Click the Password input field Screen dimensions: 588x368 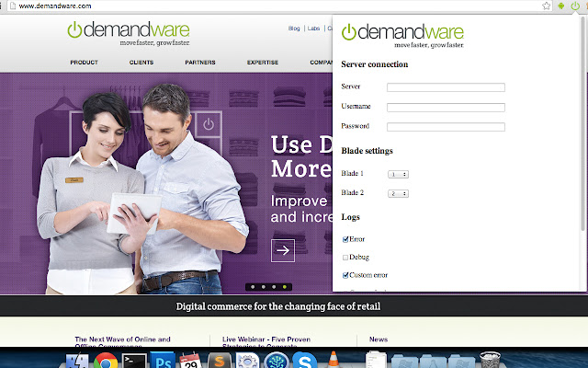(446, 127)
